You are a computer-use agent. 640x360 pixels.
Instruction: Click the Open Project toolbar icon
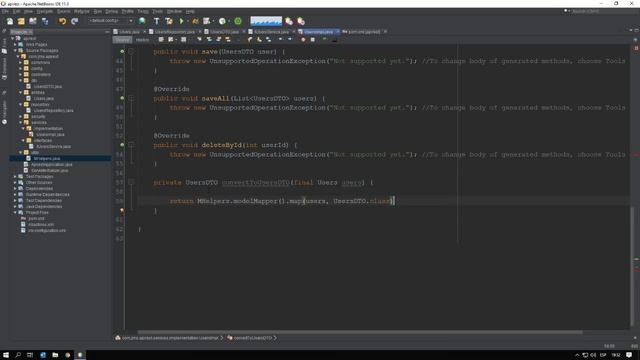point(33,21)
